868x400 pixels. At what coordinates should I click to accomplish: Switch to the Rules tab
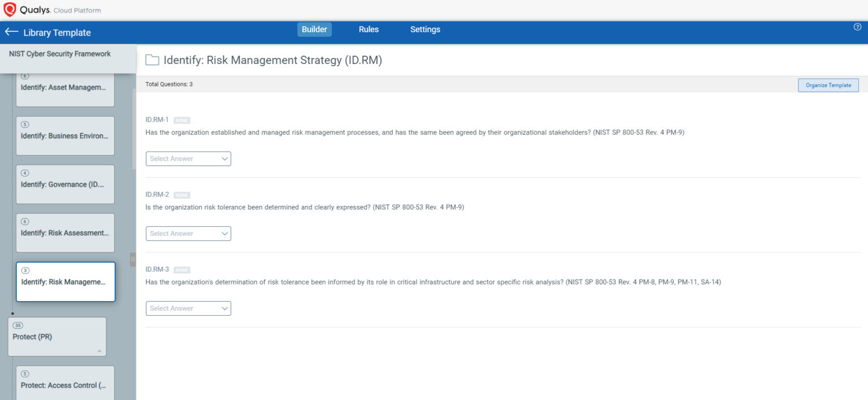(x=368, y=29)
